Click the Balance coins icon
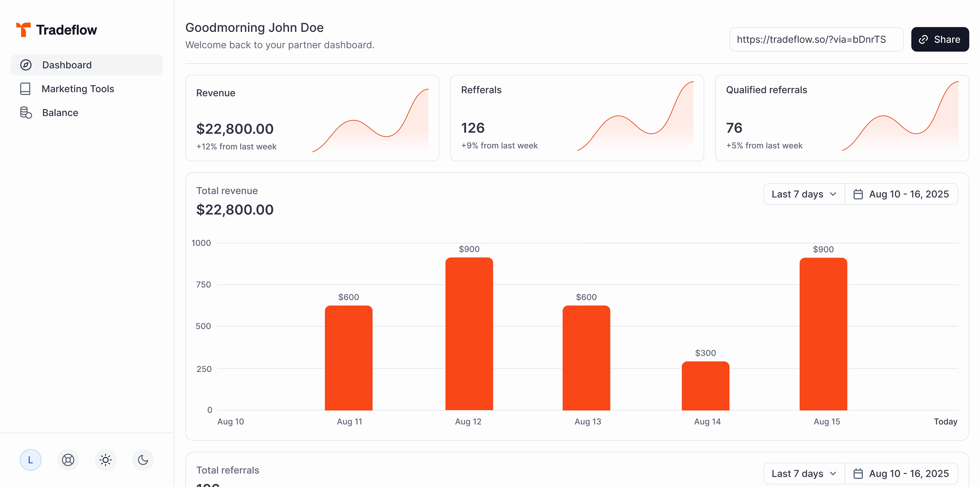The width and height of the screenshot is (980, 487). 26,113
